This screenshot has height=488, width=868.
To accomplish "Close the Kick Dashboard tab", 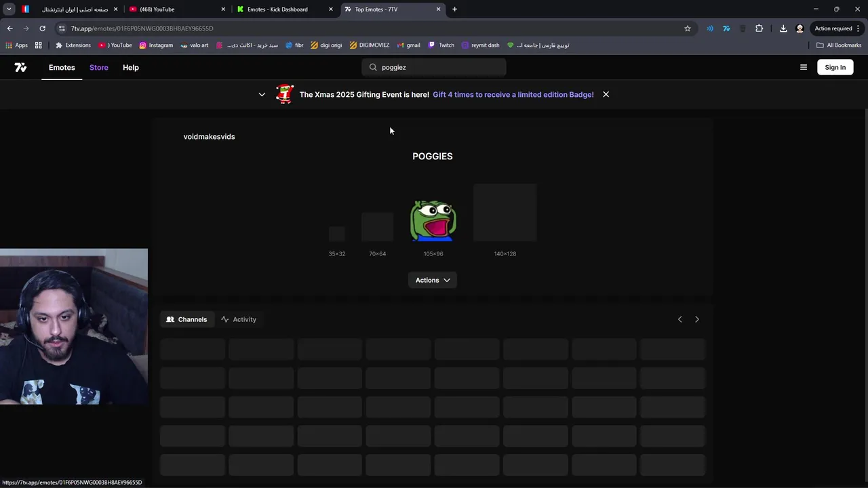I will pyautogui.click(x=331, y=9).
